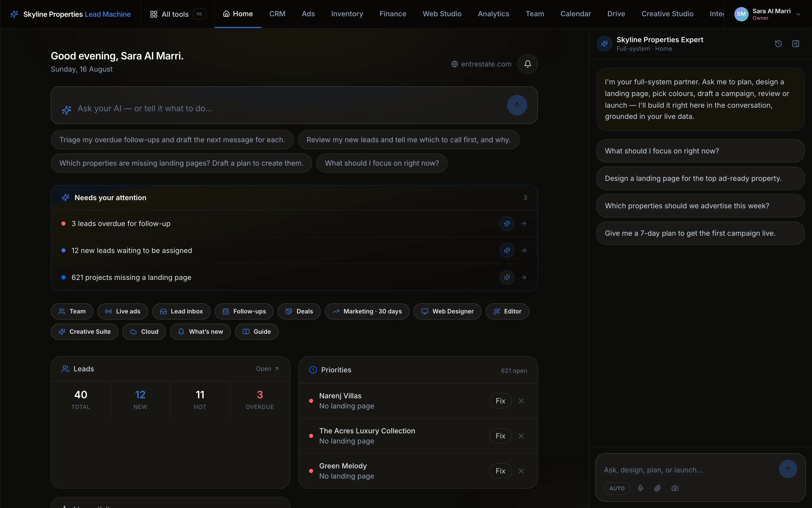This screenshot has height=508, width=812.
Task: Select the Triage my overdue follow-ups suggestion
Action: pyautogui.click(x=172, y=140)
